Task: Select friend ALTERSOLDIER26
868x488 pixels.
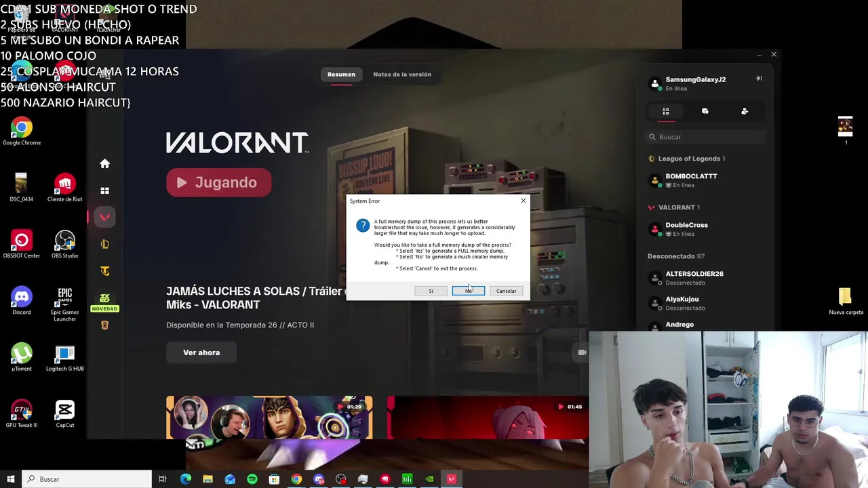Action: coord(705,278)
